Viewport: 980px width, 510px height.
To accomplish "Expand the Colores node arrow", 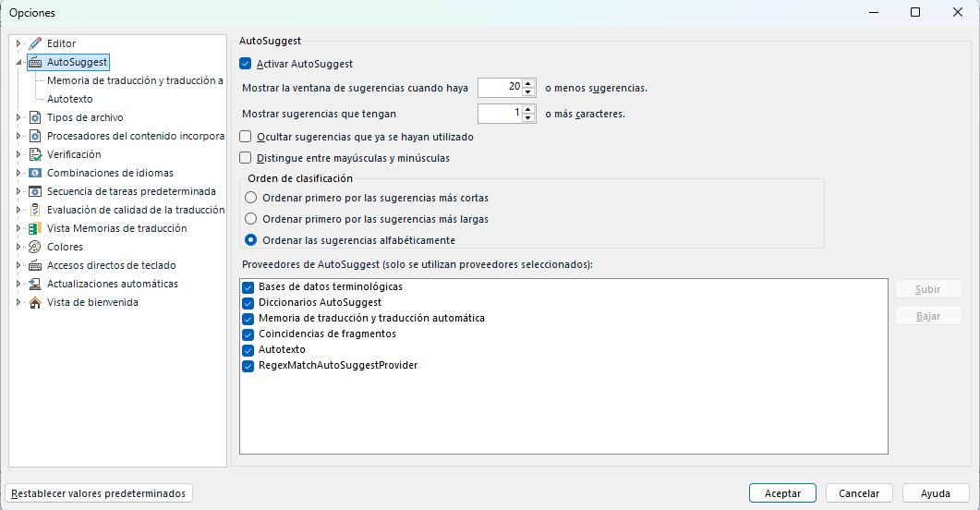I will tap(18, 247).
